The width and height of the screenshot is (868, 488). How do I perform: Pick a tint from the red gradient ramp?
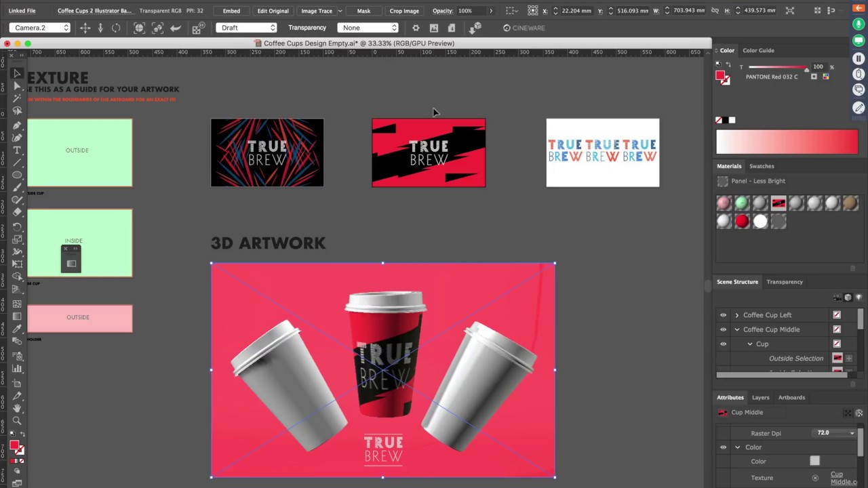click(x=787, y=142)
